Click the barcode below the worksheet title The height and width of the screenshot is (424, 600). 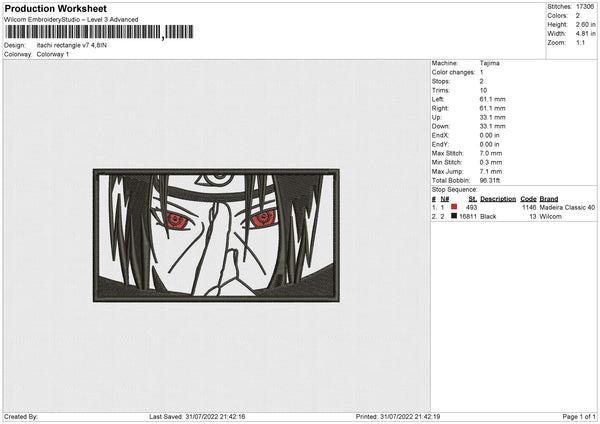click(x=99, y=32)
